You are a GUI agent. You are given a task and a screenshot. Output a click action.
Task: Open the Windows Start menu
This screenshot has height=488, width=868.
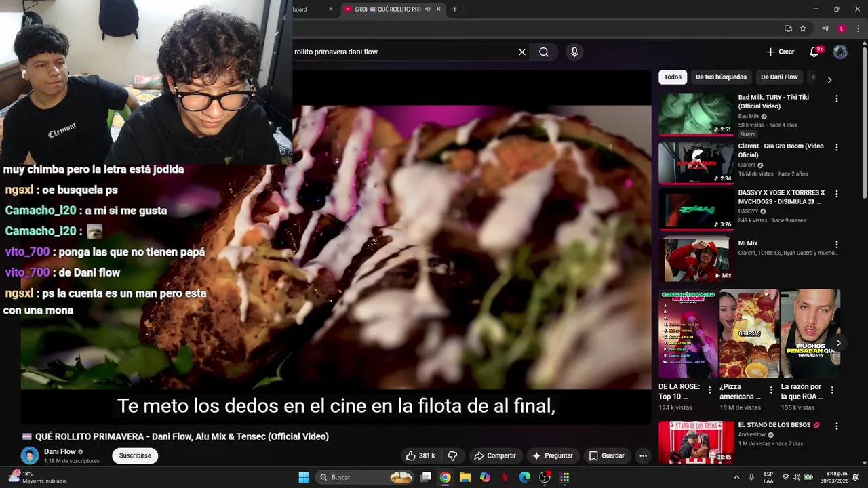[304, 477]
